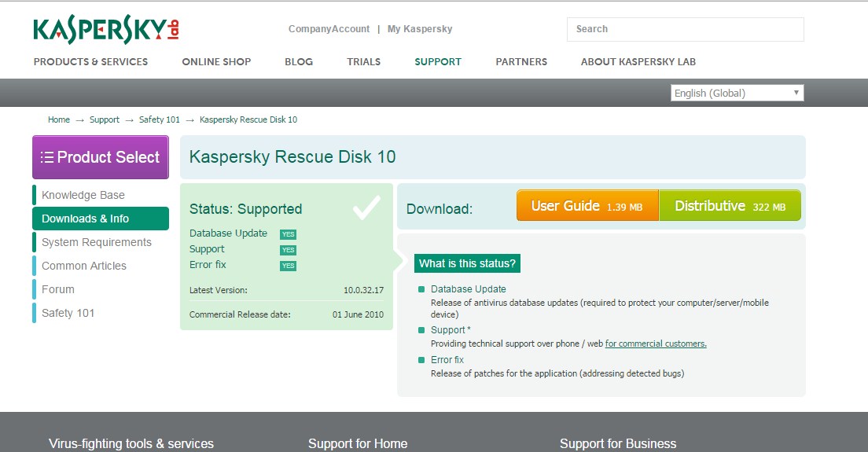This screenshot has width=868, height=452.
Task: Select Downloads & Info in the sidebar
Action: click(x=101, y=219)
